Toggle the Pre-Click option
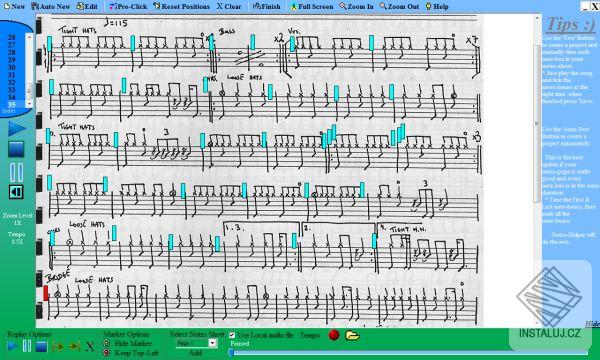600x360 pixels. (127, 7)
